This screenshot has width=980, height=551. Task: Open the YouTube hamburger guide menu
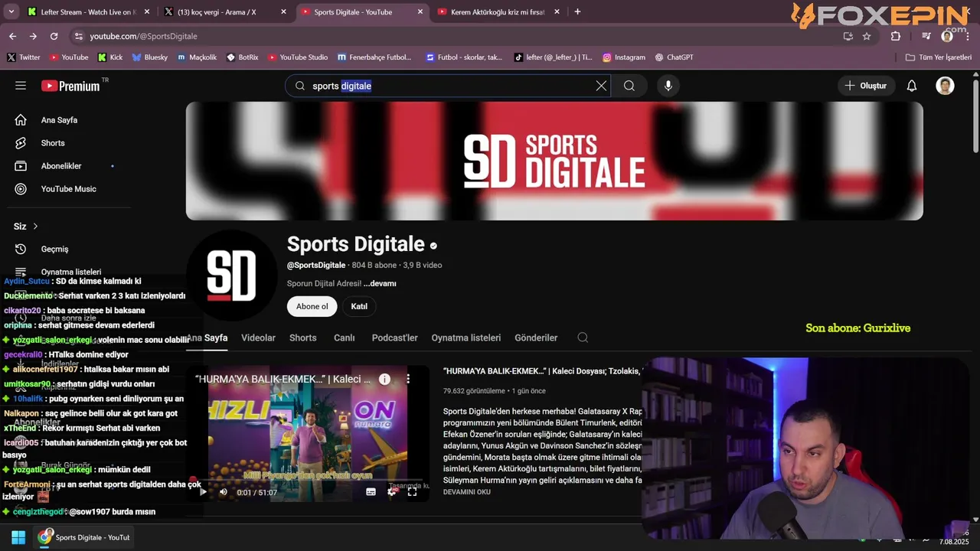click(21, 86)
